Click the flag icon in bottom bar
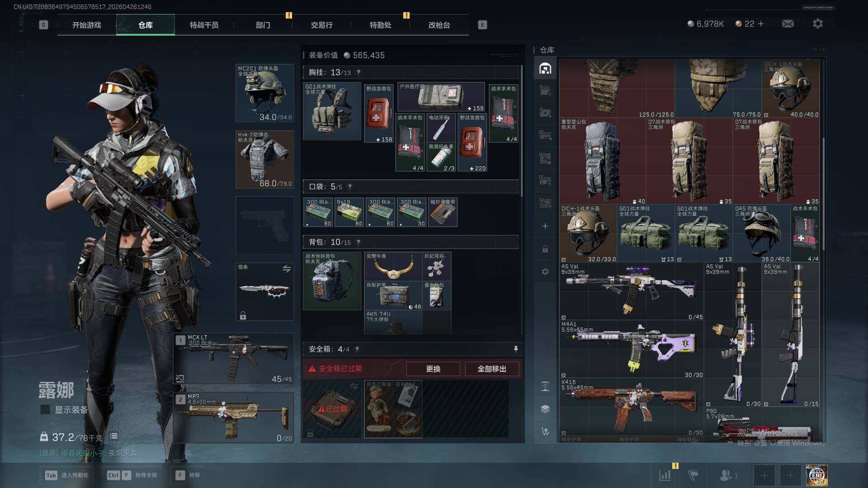Screen dimensions: 868x488 693,475
